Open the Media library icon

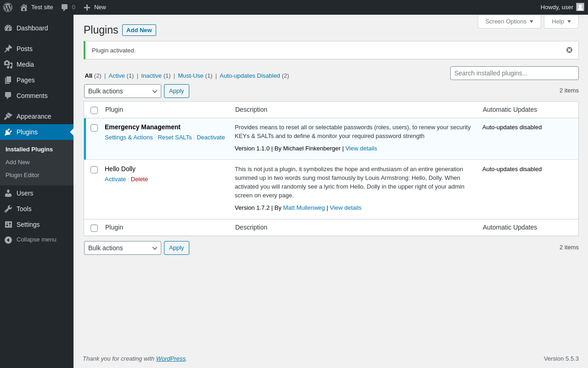(8, 64)
